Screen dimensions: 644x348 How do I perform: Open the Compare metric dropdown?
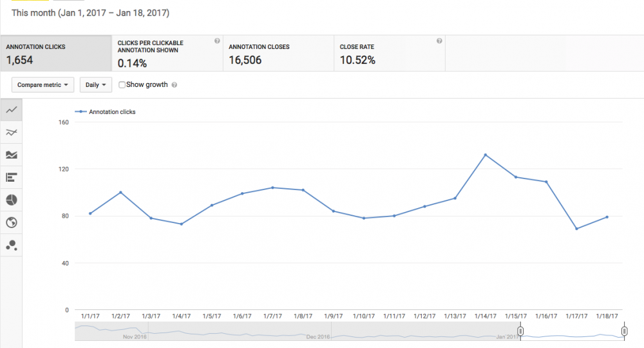point(43,85)
